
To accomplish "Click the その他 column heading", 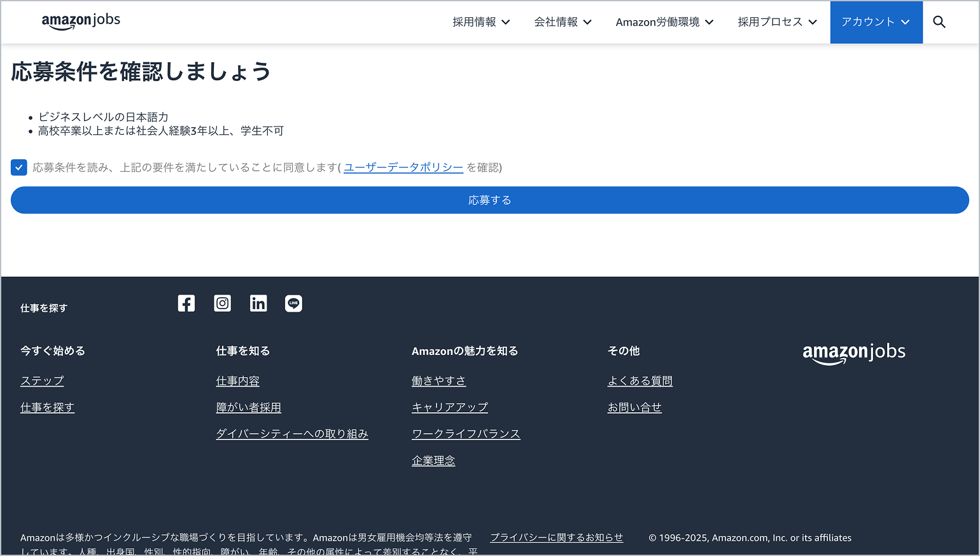I will coord(624,351).
